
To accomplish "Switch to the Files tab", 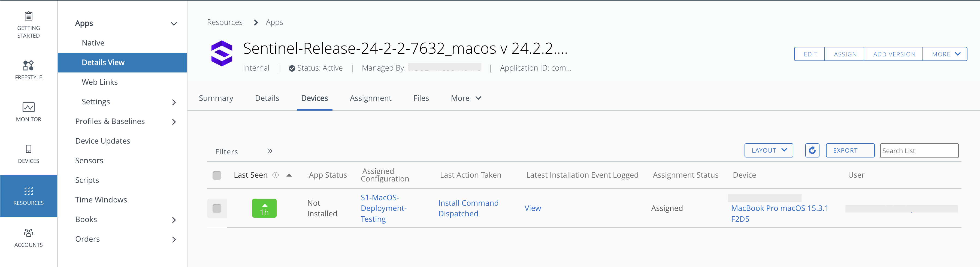I will point(421,98).
